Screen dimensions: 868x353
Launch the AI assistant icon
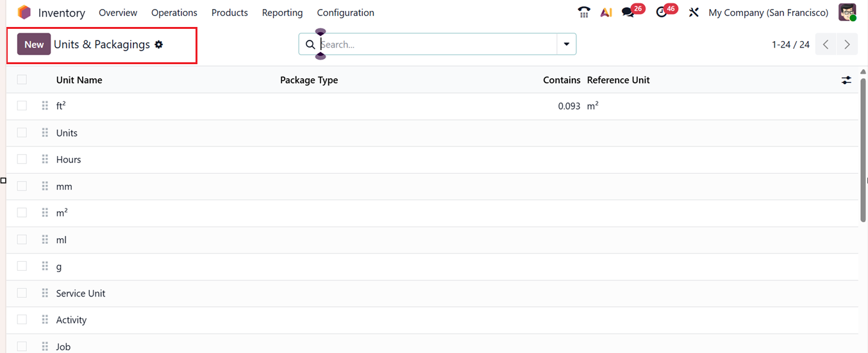[606, 13]
